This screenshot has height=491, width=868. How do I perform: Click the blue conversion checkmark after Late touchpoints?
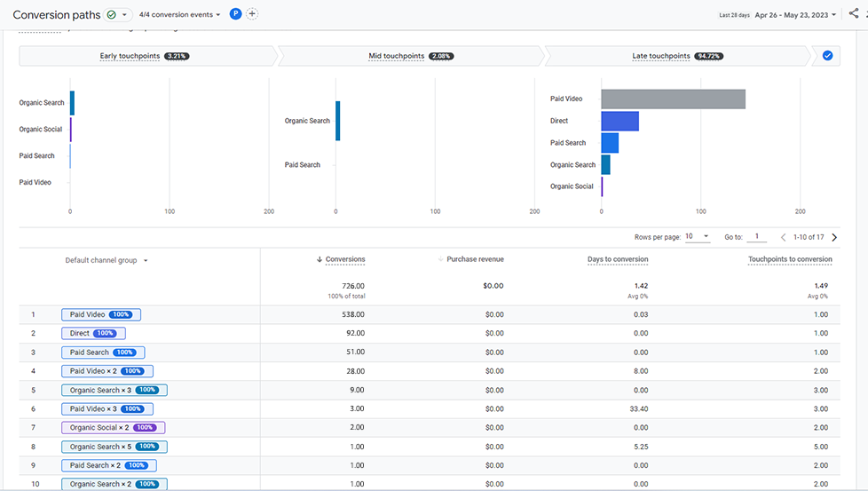(827, 56)
